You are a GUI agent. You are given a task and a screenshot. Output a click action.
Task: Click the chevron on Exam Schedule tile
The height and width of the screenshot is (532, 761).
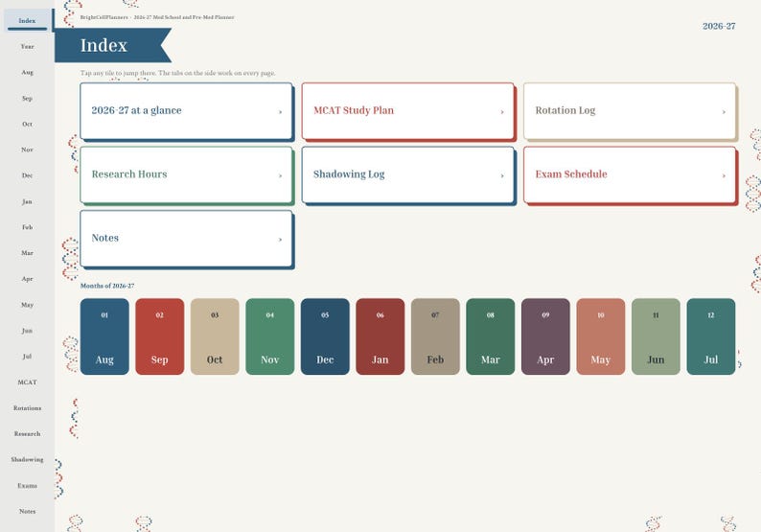pyautogui.click(x=724, y=175)
